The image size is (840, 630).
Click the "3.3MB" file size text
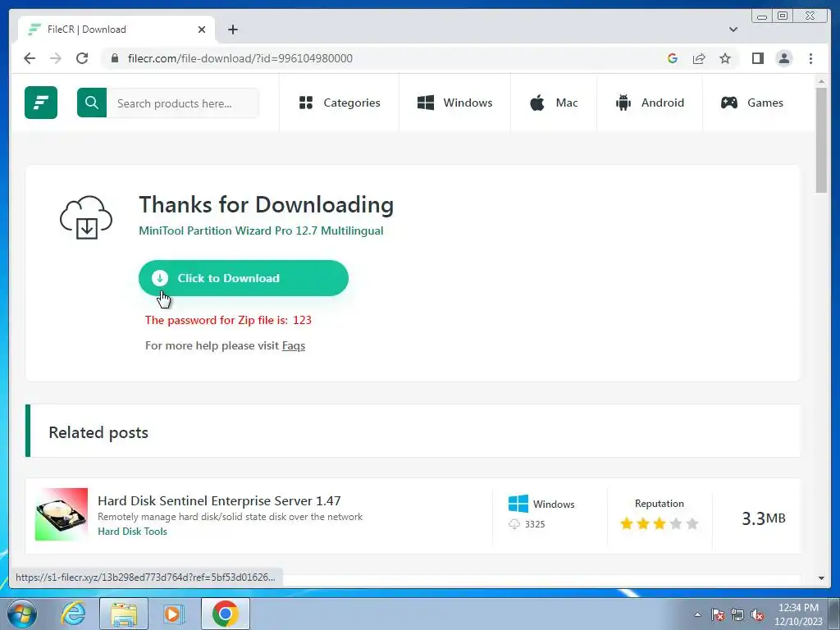764,518
